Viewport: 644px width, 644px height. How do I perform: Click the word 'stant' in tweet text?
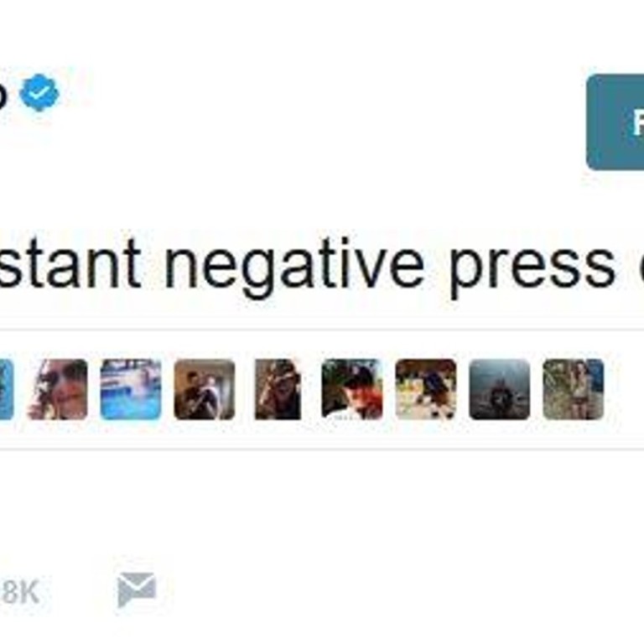(70, 262)
